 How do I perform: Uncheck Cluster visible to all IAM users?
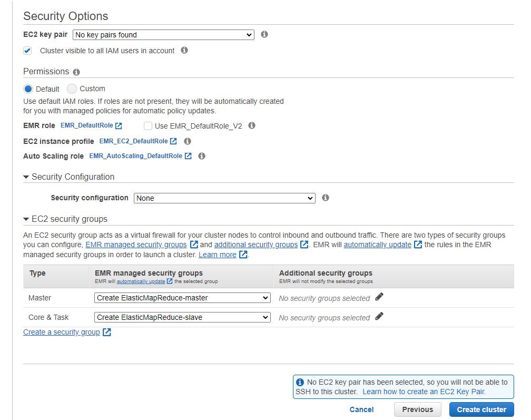(27, 51)
